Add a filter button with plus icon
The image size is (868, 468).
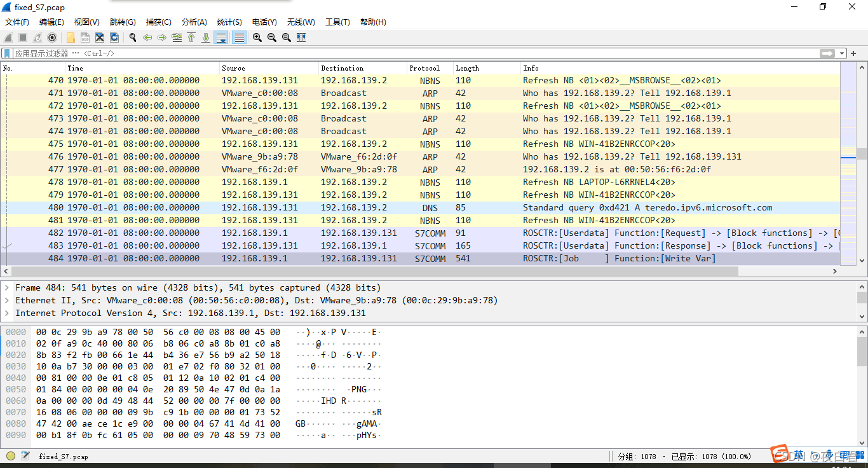[853, 53]
